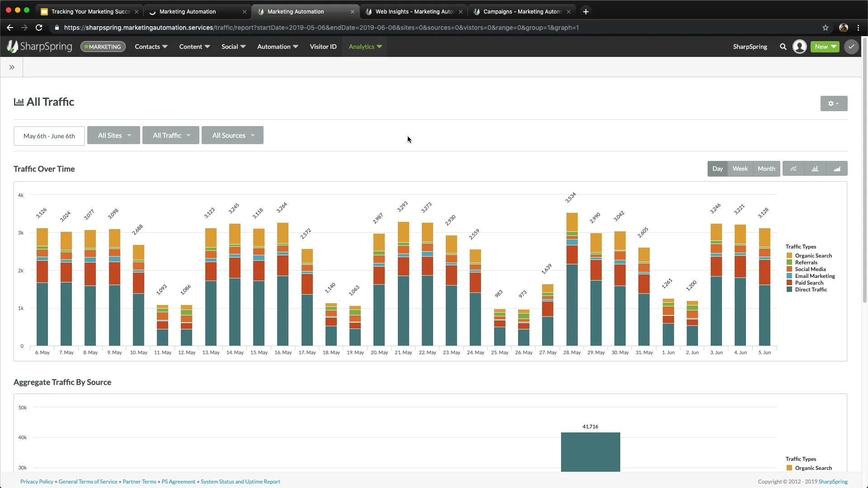This screenshot has width=868, height=488.
Task: Toggle Email Marketing legend color swatch
Action: click(789, 276)
